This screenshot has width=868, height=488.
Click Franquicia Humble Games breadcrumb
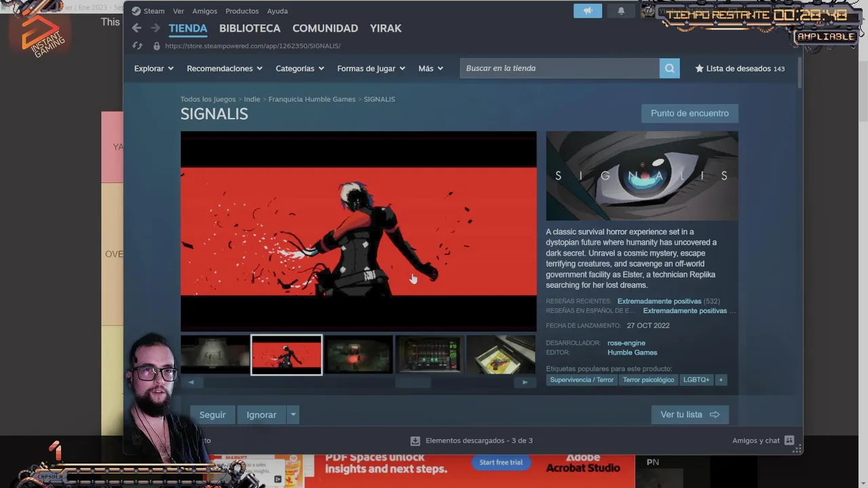[x=312, y=99]
